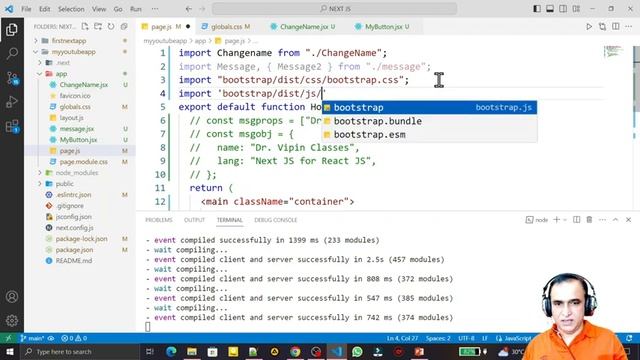Click UTF-8 encoding status
This screenshot has height=360, width=640.
(x=466, y=338)
